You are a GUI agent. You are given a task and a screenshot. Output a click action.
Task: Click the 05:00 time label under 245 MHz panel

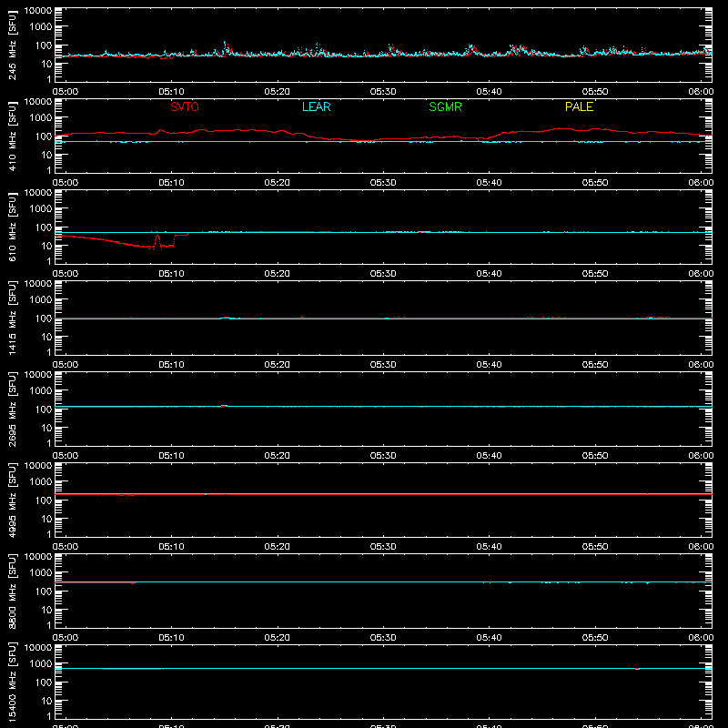[65, 92]
